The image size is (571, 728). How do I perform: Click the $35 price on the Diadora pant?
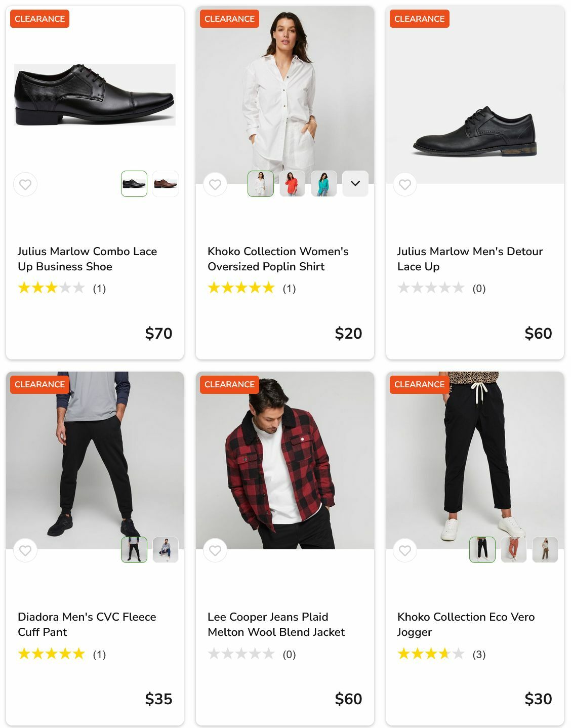click(158, 699)
